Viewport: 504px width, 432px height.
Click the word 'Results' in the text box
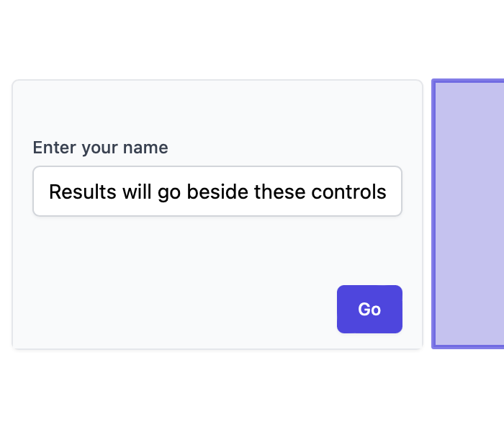(x=83, y=192)
